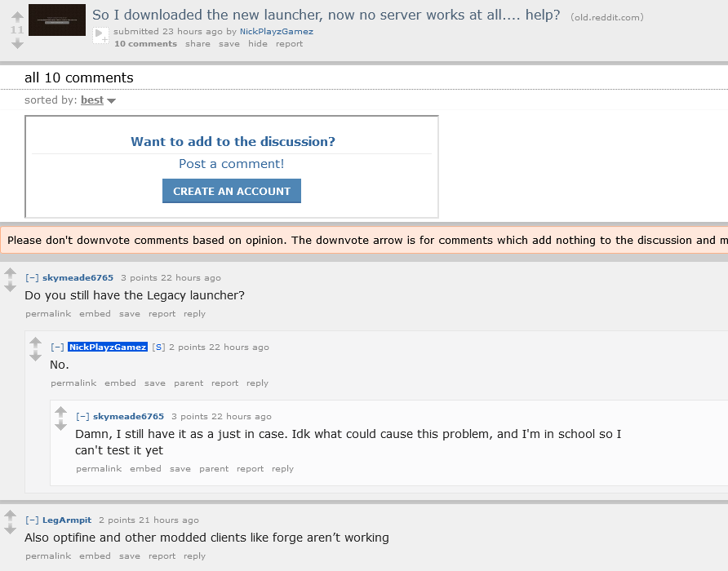Viewport: 728px width, 571px height.
Task: Click 'share' under the post
Action: point(198,43)
